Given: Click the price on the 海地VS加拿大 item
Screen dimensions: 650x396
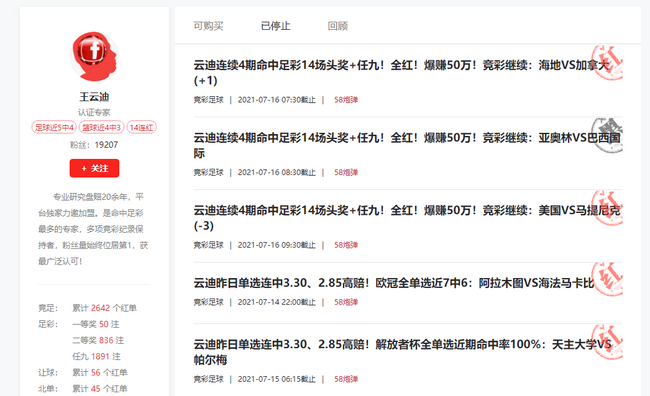Looking at the screenshot, I should tap(346, 100).
